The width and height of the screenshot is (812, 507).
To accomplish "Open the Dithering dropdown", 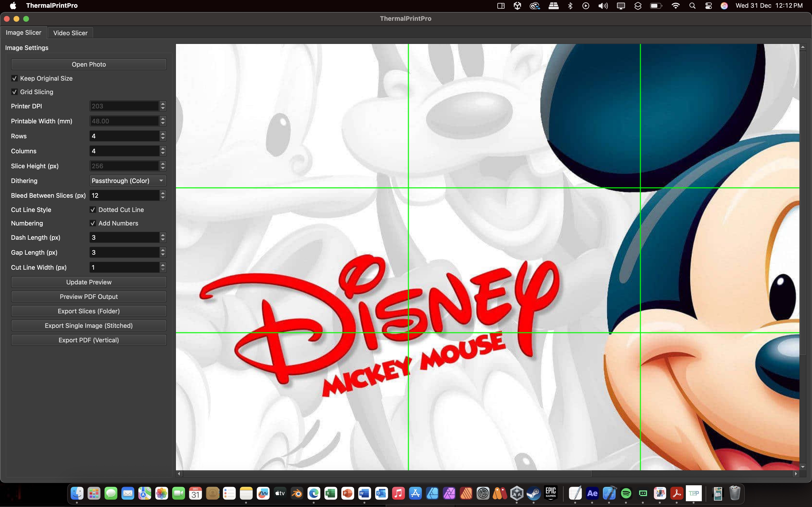I will click(128, 181).
